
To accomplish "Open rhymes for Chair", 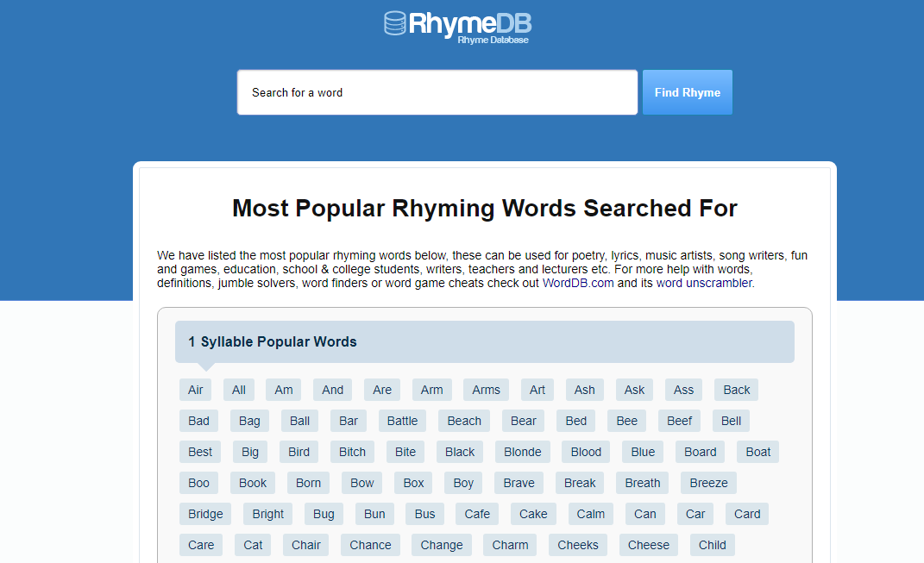I will pos(306,546).
